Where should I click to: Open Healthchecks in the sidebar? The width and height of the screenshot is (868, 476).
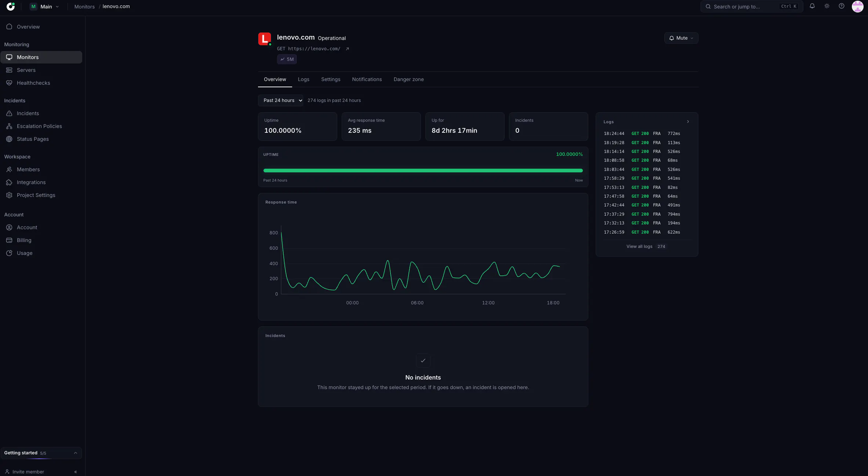(41, 83)
